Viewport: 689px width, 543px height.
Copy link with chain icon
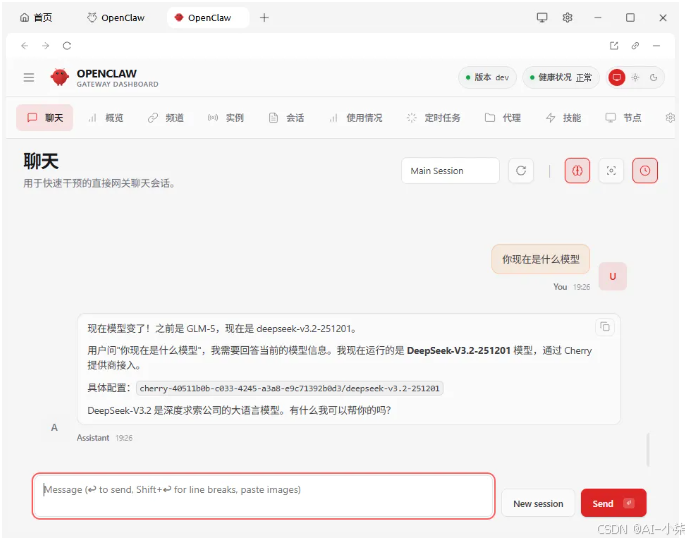635,46
